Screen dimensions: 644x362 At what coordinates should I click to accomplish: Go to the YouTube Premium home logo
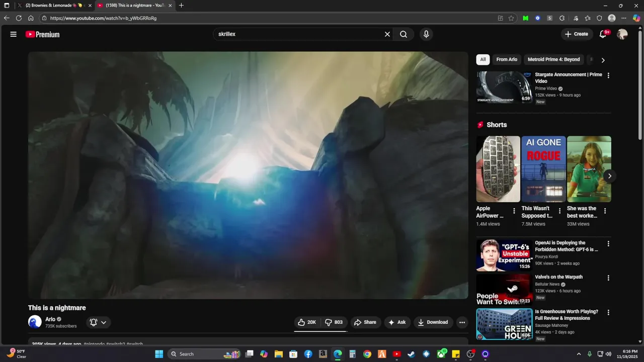click(x=43, y=34)
